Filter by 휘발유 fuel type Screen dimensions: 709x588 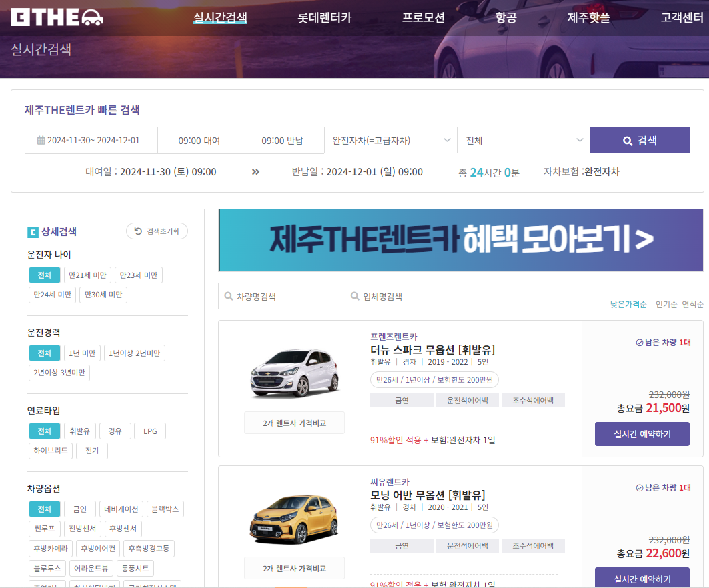(79, 431)
